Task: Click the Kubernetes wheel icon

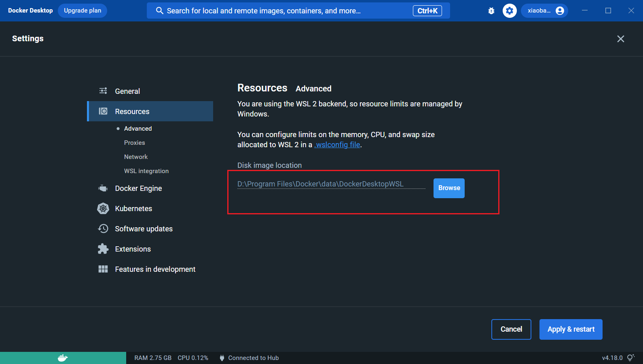Action: [x=103, y=208]
